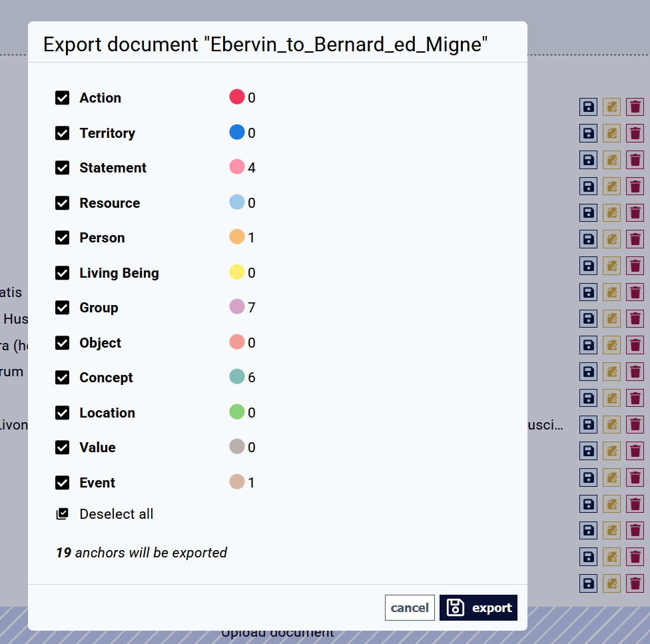Toggle the Concept checkbox
The image size is (650, 644).
(63, 378)
